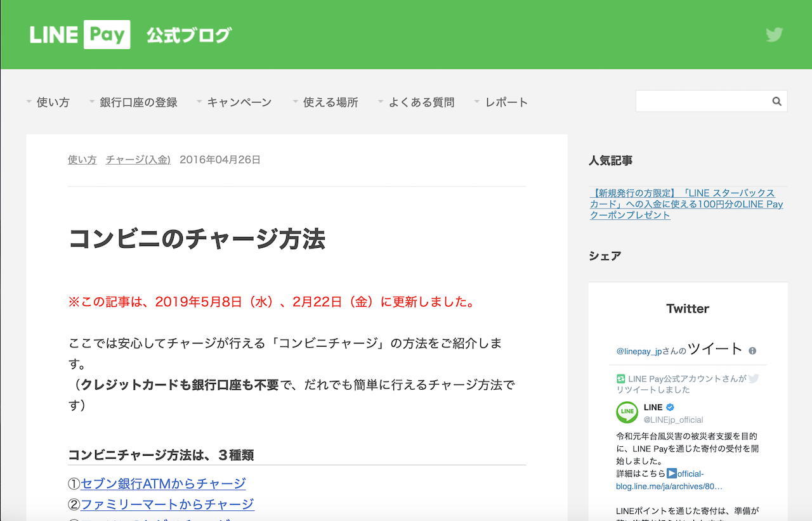
Task: Open the よくある質問 menu item
Action: 421,102
